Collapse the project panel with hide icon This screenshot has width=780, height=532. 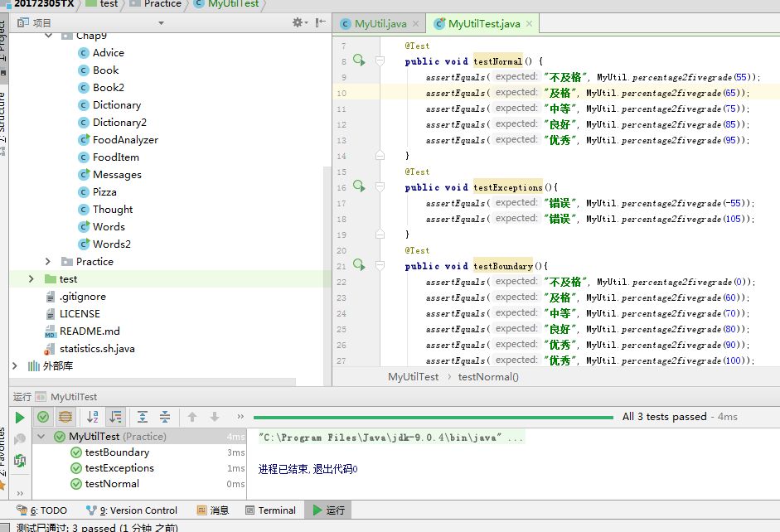tap(320, 22)
